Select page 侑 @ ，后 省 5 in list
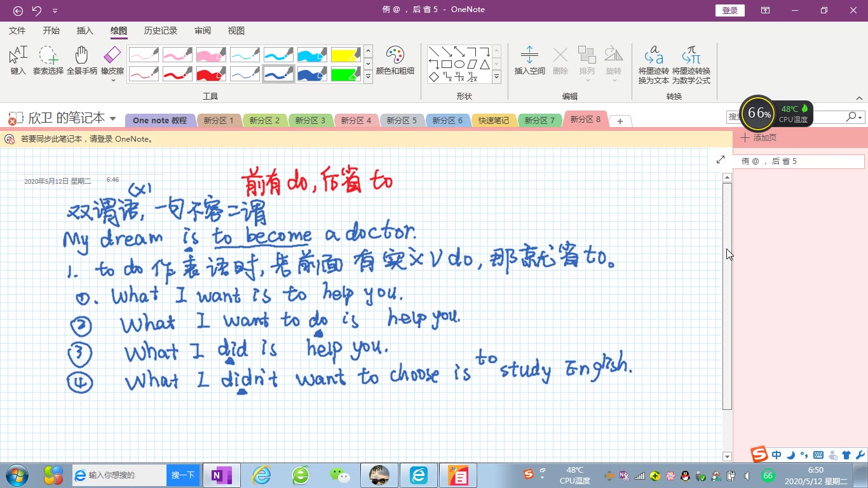Screen dimensions: 868x488 click(x=799, y=161)
